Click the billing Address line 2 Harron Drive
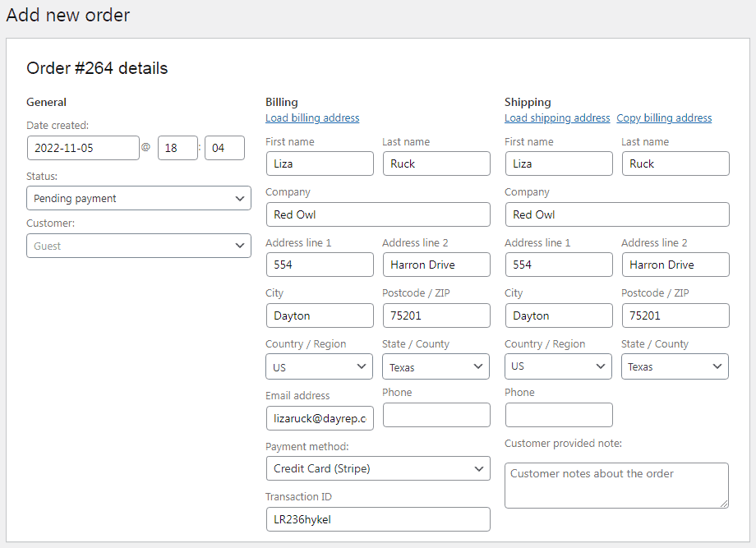Screen dimensions: 756x548 coord(436,265)
